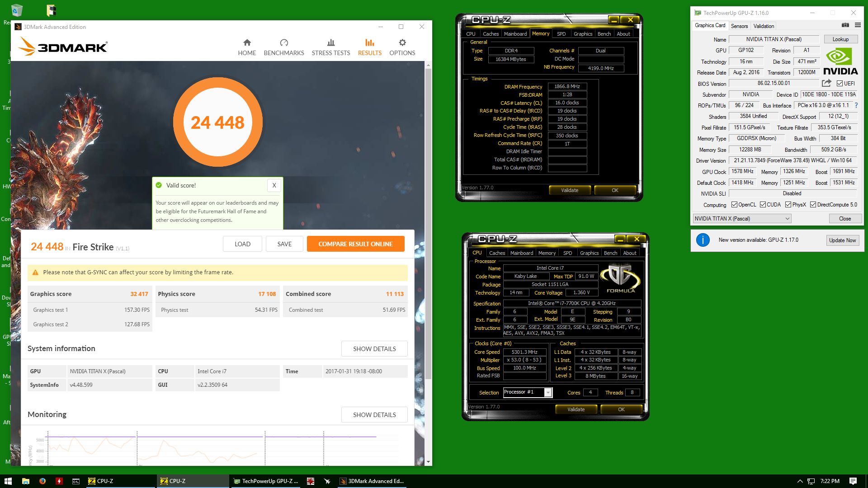Click the Load button in 3DMark
The image size is (868, 488).
pyautogui.click(x=242, y=244)
